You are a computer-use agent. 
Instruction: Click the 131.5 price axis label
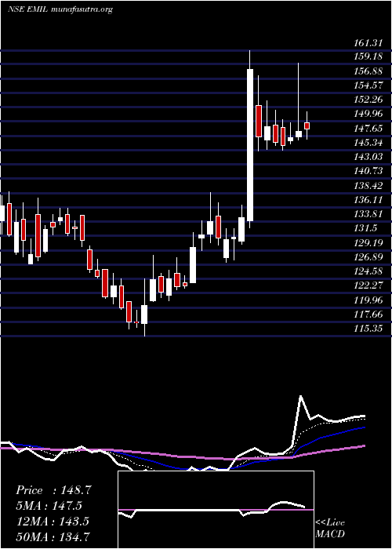(366, 228)
